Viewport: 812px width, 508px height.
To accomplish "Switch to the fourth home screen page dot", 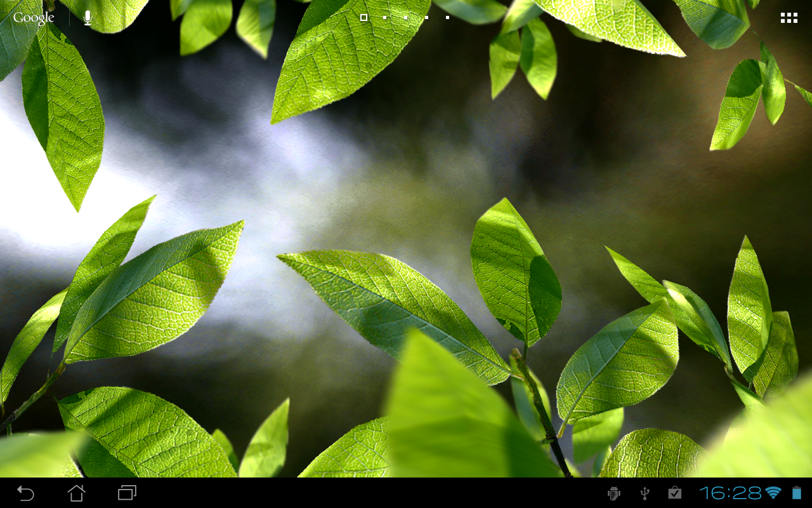I will (x=426, y=17).
